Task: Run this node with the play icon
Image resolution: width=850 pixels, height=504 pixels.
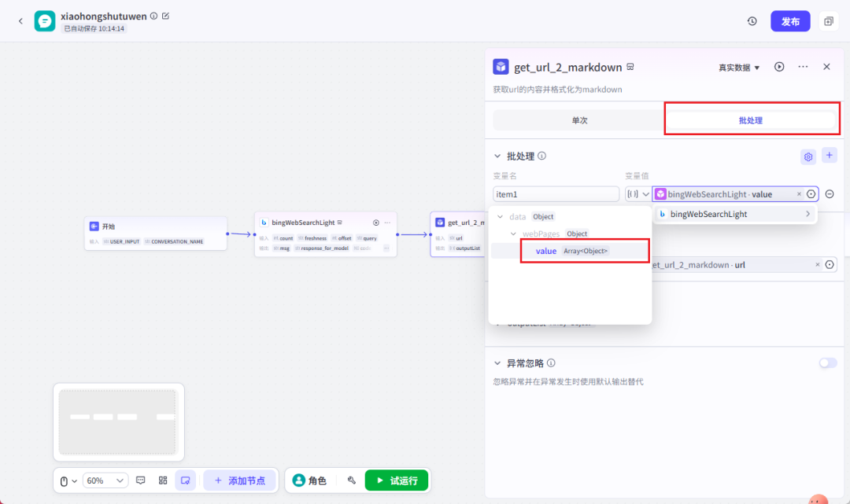Action: [779, 67]
